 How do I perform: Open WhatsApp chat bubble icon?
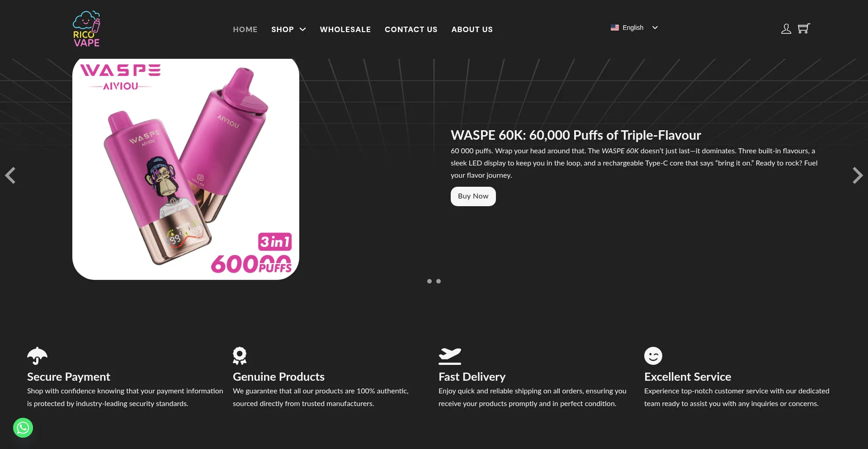pyautogui.click(x=23, y=428)
